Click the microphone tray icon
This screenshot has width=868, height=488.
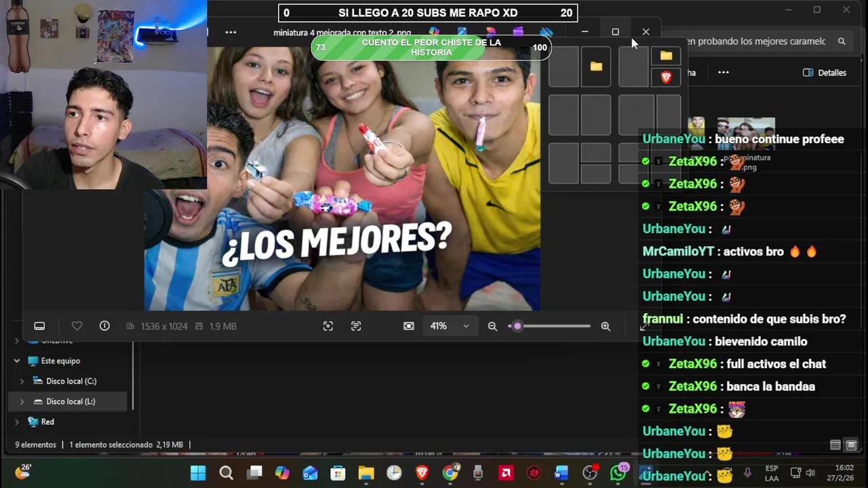coord(747,473)
